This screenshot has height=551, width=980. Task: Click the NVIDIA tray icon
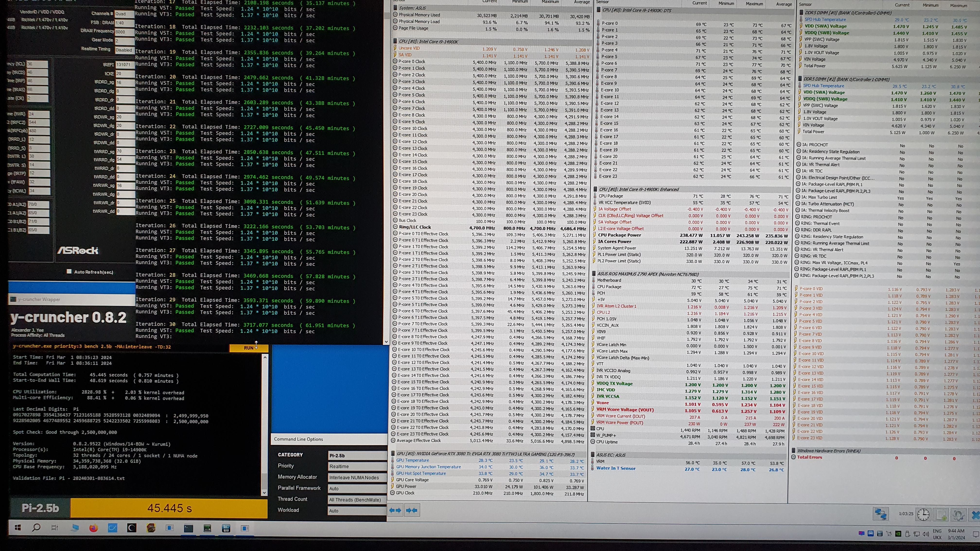[898, 534]
